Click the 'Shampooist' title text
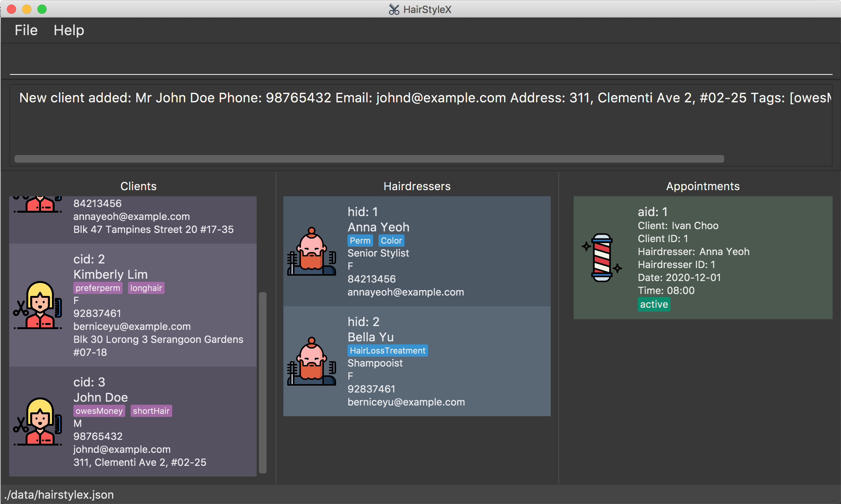The height and width of the screenshot is (504, 841). pos(375,363)
